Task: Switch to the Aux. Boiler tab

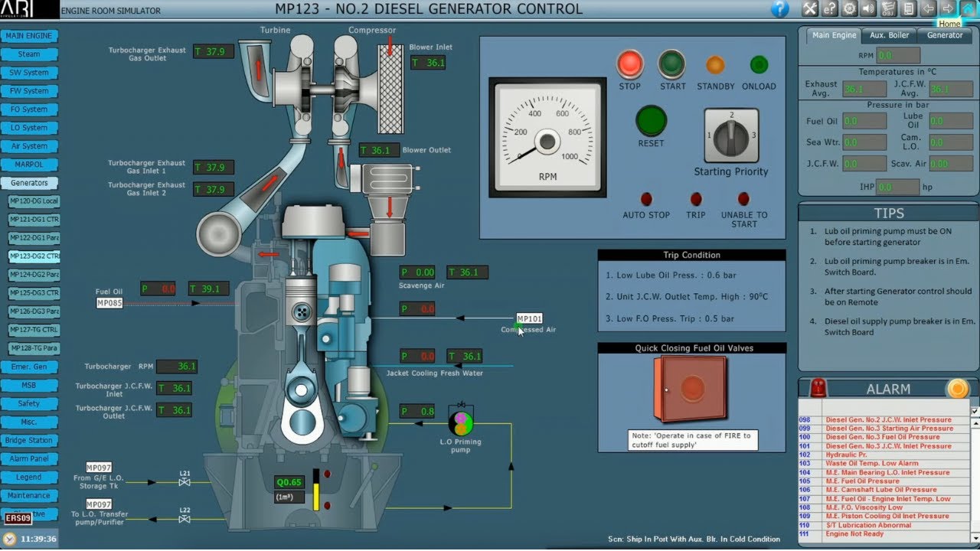Action: (x=890, y=35)
